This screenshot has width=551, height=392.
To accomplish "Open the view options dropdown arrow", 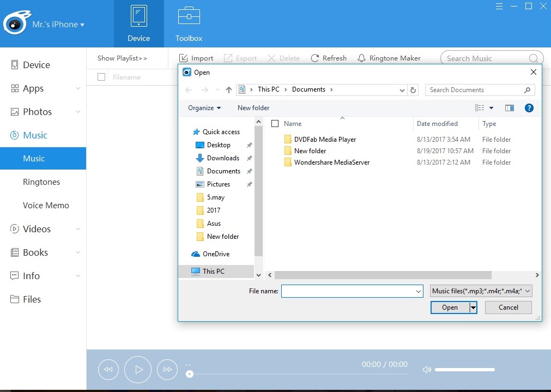I will coord(491,108).
